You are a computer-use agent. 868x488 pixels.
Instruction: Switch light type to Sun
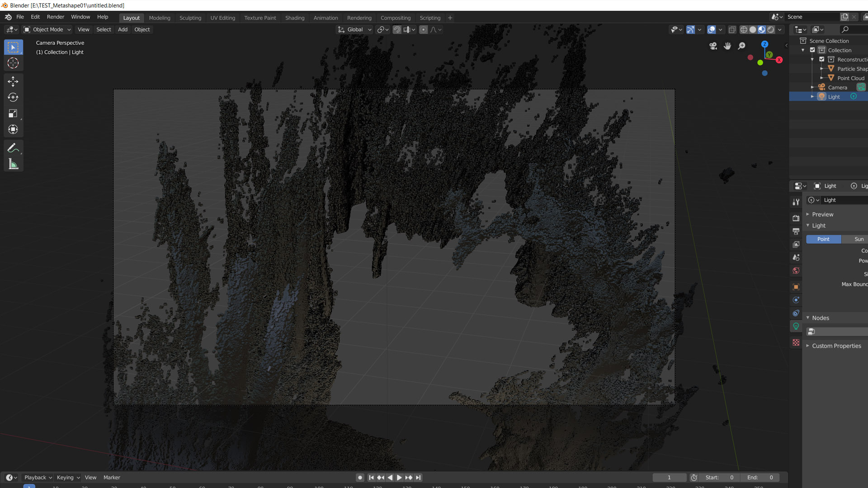coord(858,239)
